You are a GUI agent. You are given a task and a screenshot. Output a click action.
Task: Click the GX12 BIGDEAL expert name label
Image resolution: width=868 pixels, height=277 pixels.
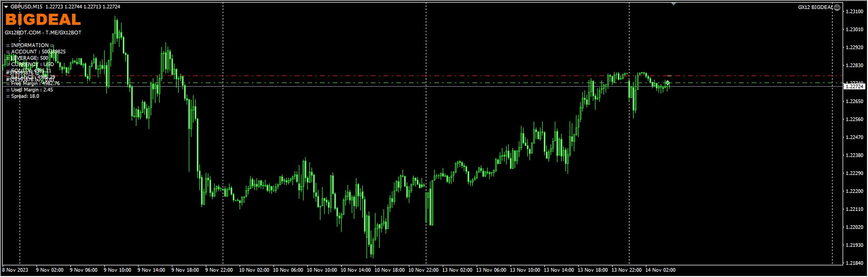[815, 7]
